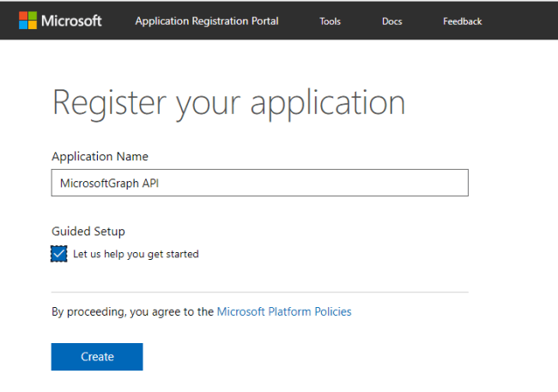558x392 pixels.
Task: Click the 'Register your application' heading
Action: 229,103
